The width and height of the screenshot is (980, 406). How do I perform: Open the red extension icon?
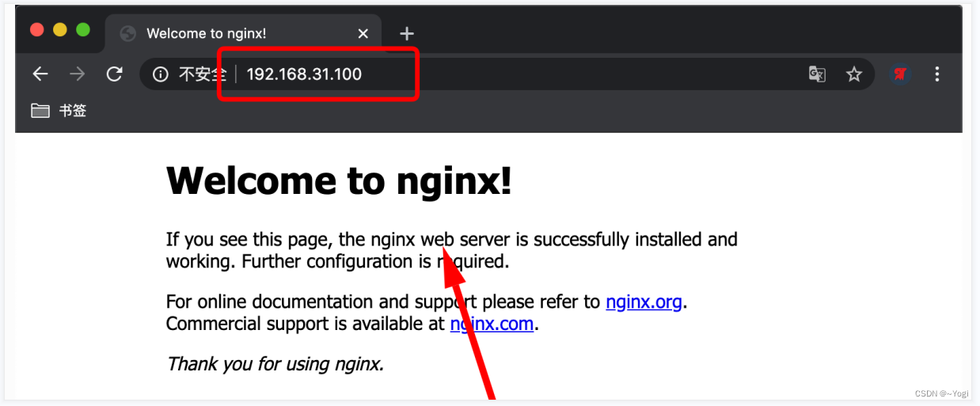[899, 74]
